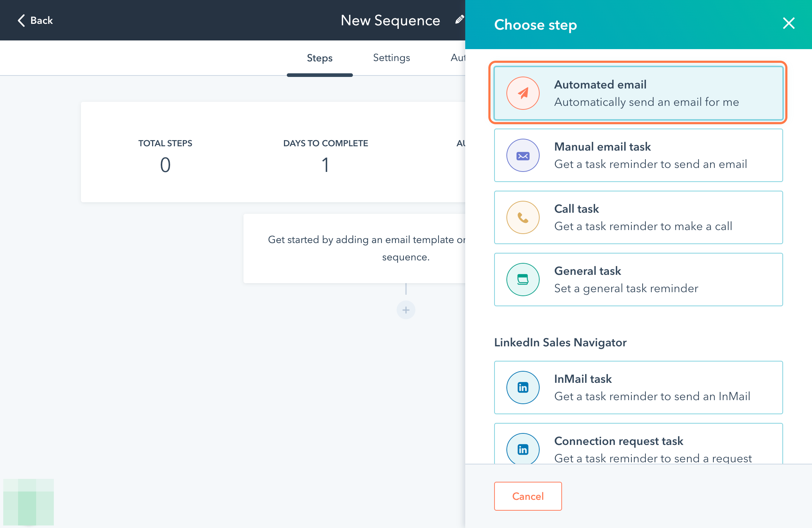Click 'Automatically send an email for me'

point(647,102)
